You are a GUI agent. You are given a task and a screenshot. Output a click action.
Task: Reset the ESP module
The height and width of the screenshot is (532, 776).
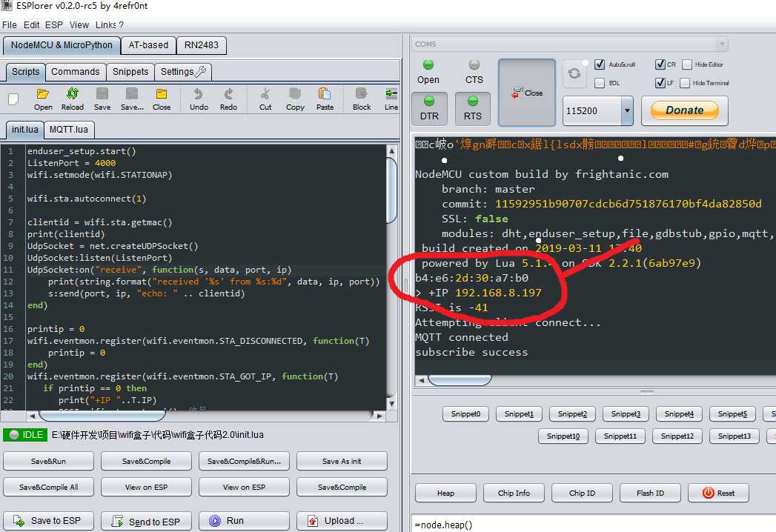719,493
